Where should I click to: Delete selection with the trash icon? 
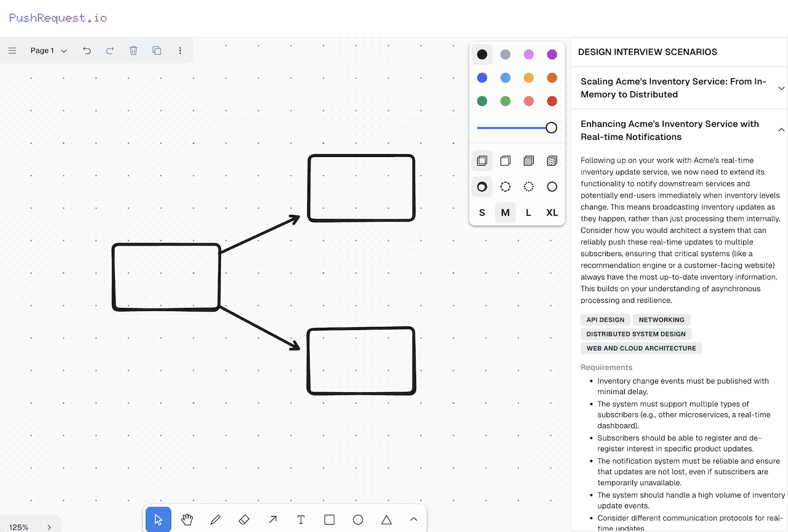coord(134,50)
